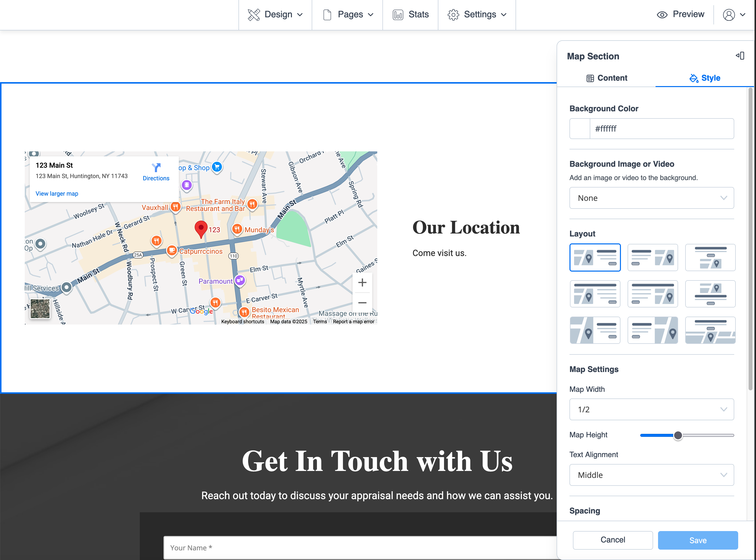Screen dimensions: 756x560
Task: Click the Get In Touch with Us heading
Action: click(377, 461)
